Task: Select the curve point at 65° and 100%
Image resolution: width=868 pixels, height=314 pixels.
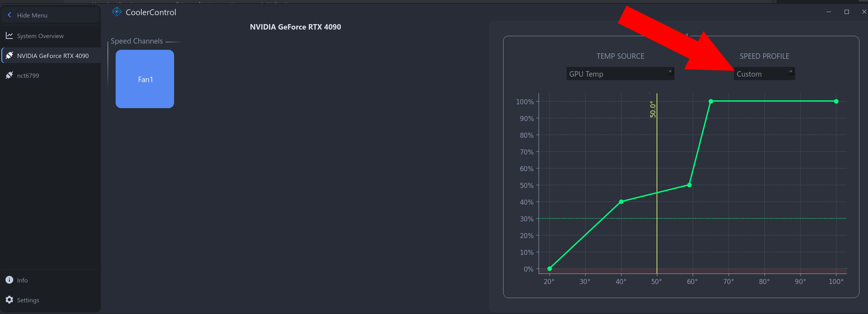Action: point(711,101)
